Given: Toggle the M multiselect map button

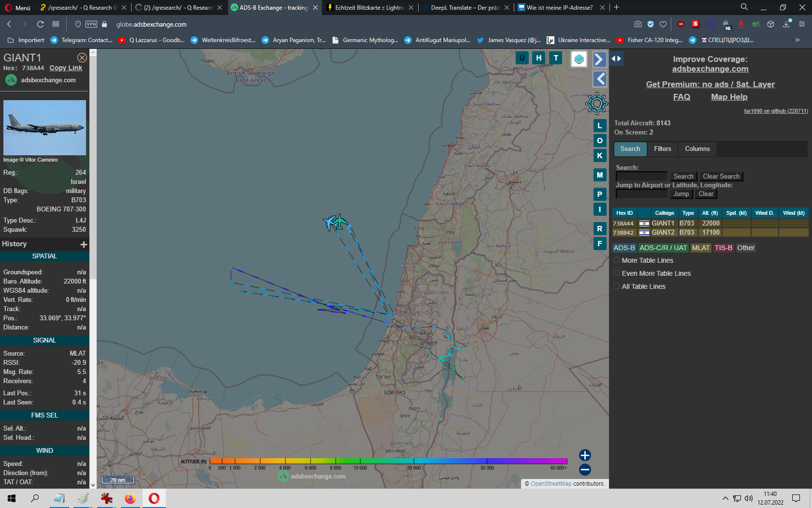Looking at the screenshot, I should [600, 175].
